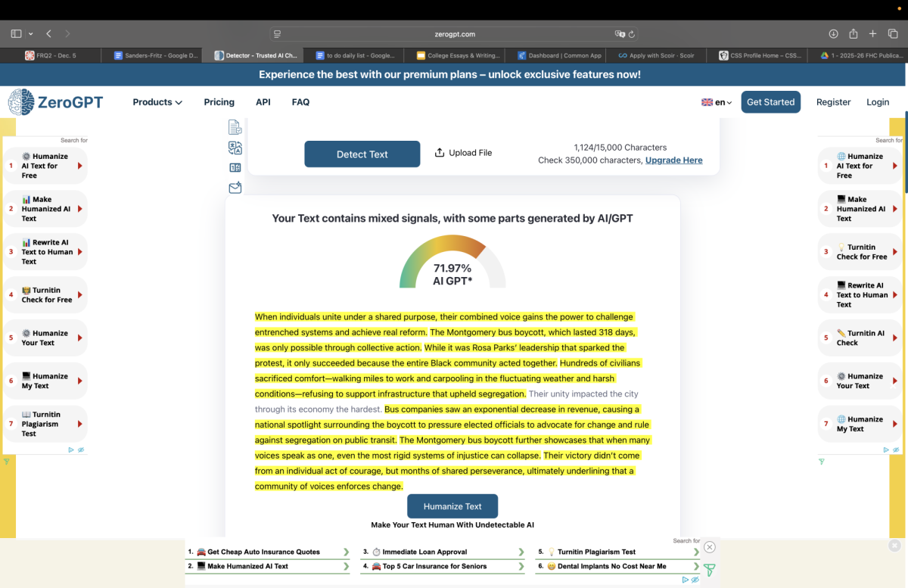
Task: Switch to Apply with Scoir tab
Action: click(x=655, y=55)
